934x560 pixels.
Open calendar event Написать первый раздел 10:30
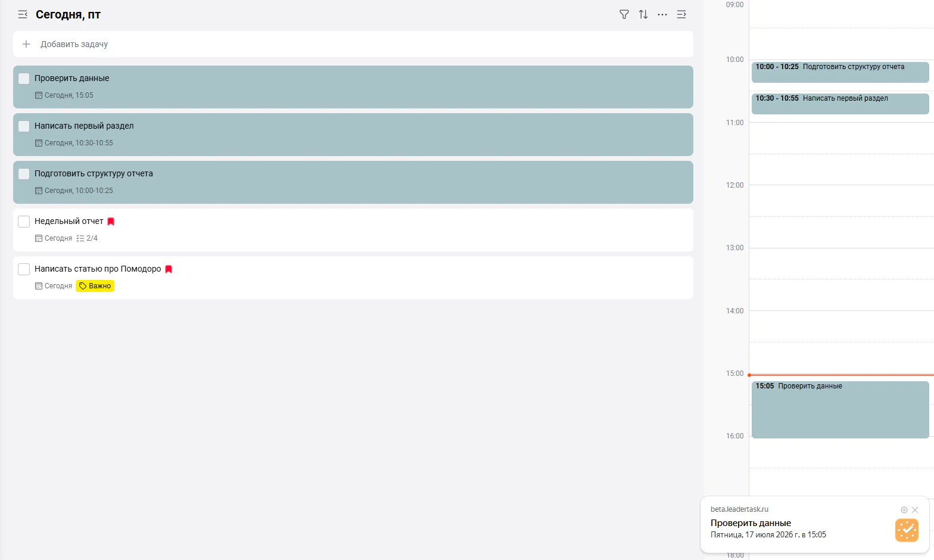click(840, 104)
